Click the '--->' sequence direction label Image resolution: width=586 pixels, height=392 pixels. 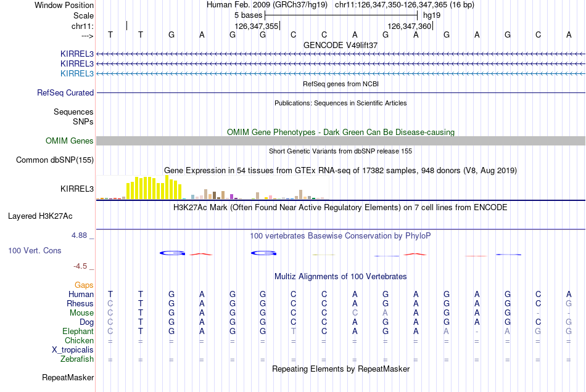point(88,36)
